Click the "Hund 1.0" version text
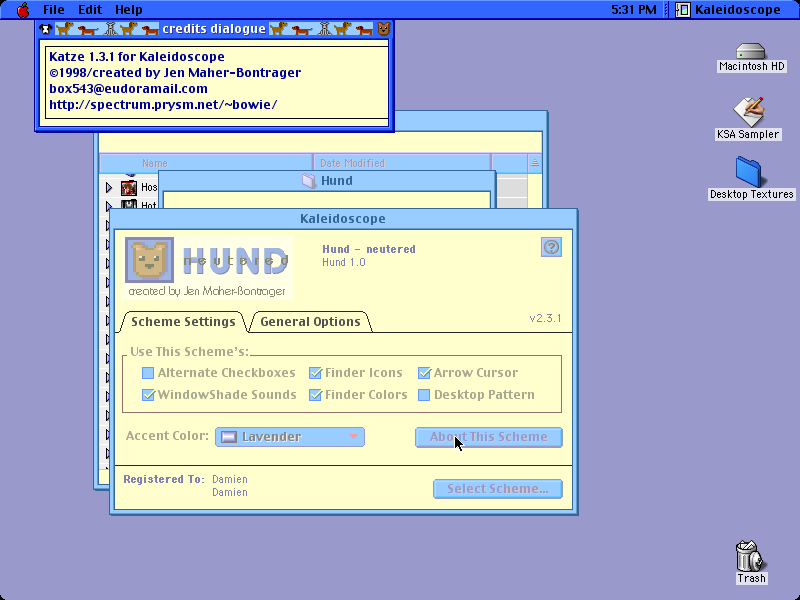800x600 pixels. 344,262
